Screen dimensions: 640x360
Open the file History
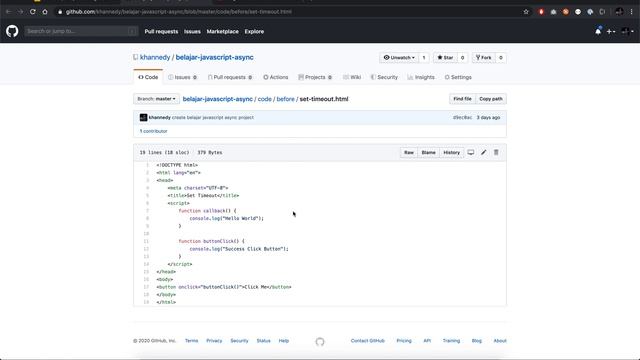click(451, 152)
